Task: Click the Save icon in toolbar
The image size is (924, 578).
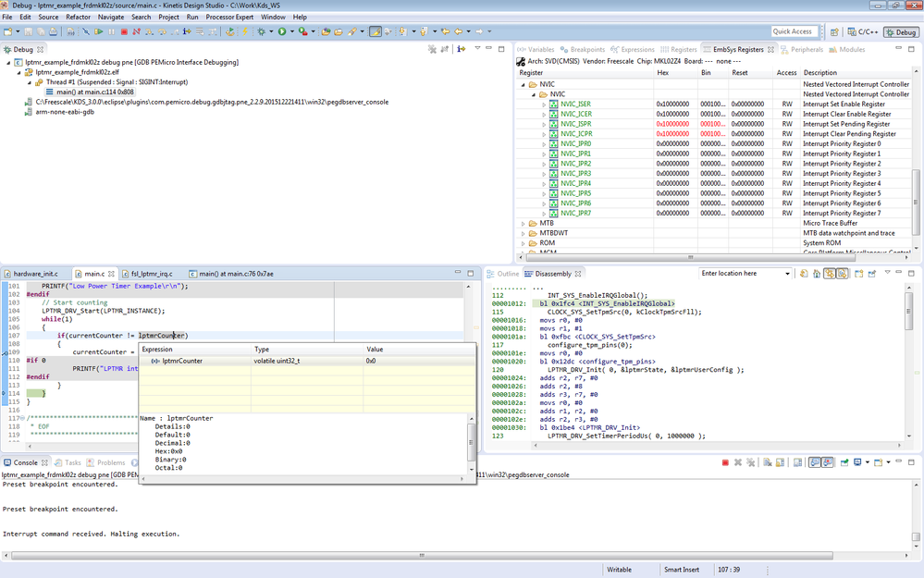Action: 28,31
